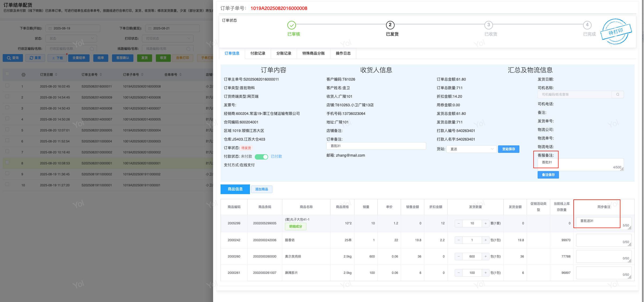Click plus stepper for 肠香依 shipping quantity
Image resolution: width=644 pixels, height=302 pixels.
point(485,240)
